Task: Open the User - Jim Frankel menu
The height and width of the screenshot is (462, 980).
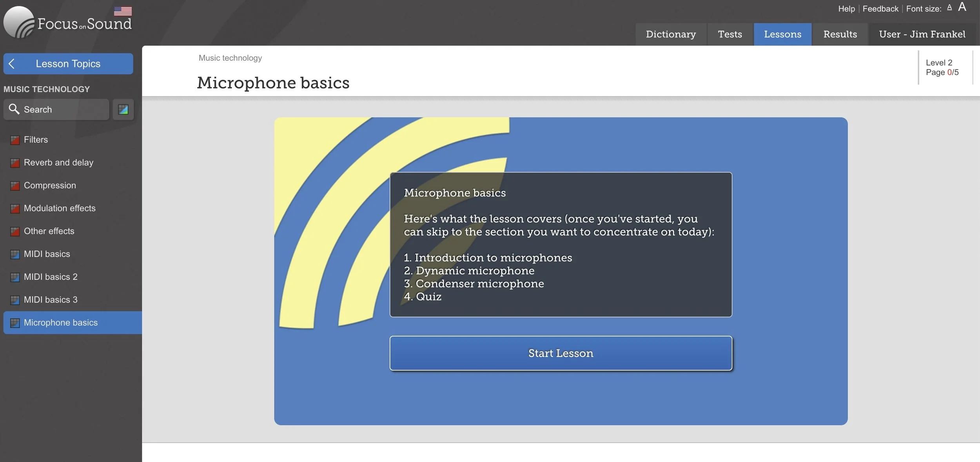Action: click(x=922, y=34)
